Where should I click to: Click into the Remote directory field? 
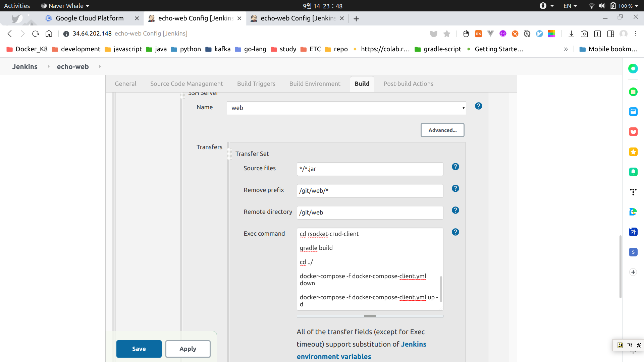(370, 213)
